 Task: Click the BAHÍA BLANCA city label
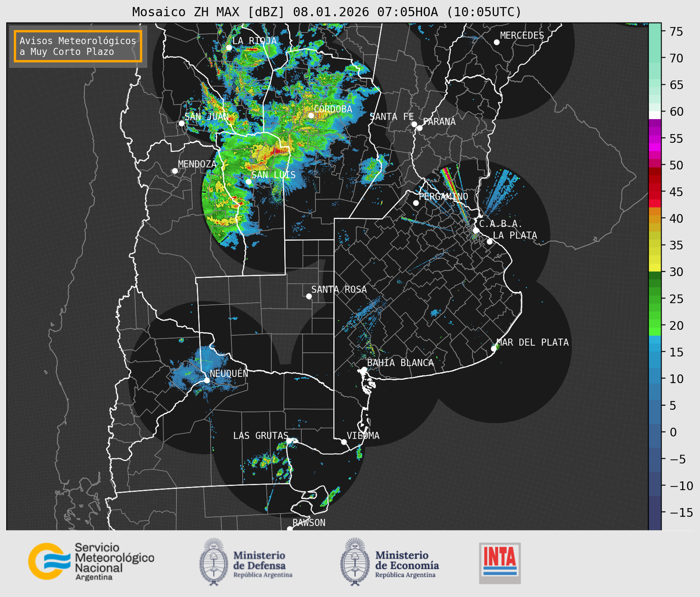point(400,363)
